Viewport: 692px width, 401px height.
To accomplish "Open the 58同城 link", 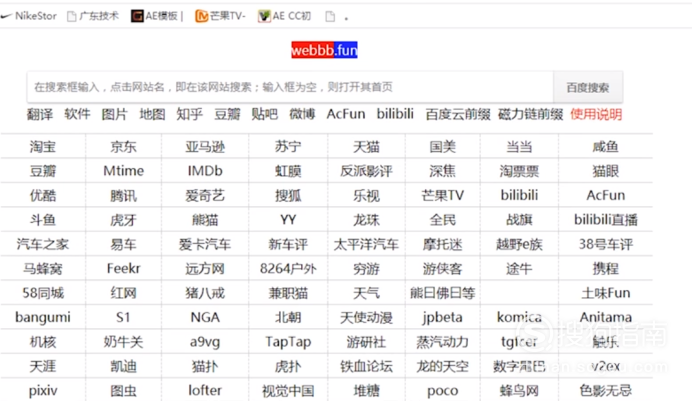I will (43, 293).
